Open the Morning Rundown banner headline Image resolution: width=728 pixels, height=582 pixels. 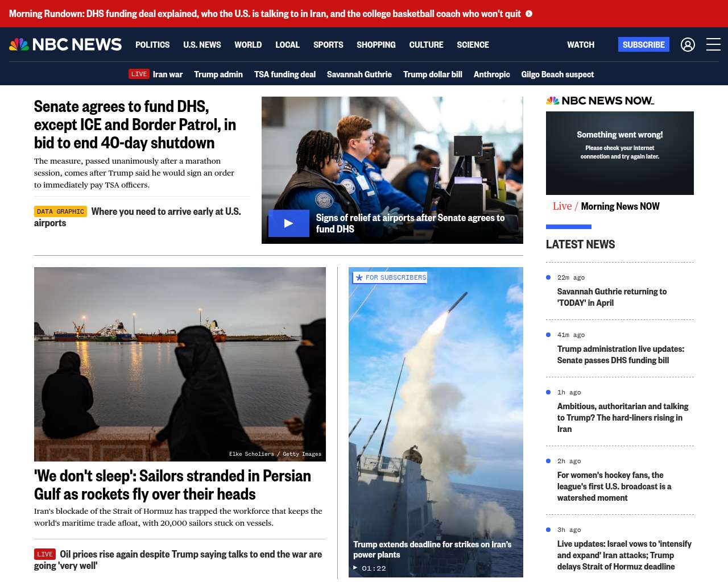point(265,14)
